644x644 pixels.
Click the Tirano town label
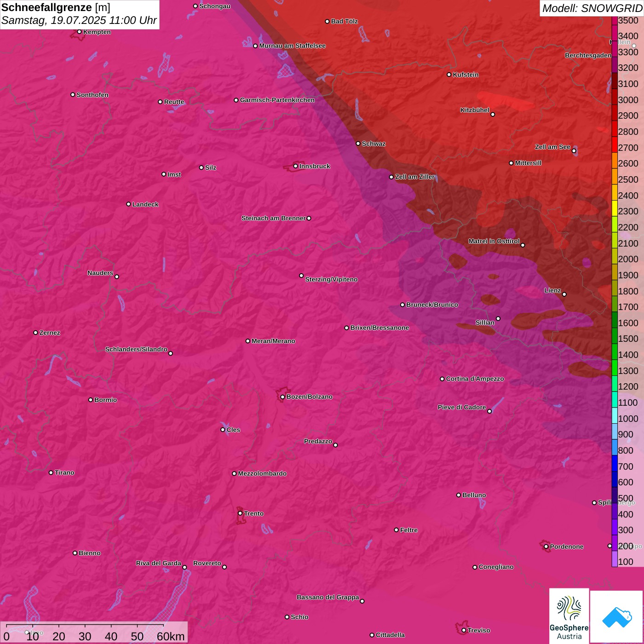click(64, 472)
